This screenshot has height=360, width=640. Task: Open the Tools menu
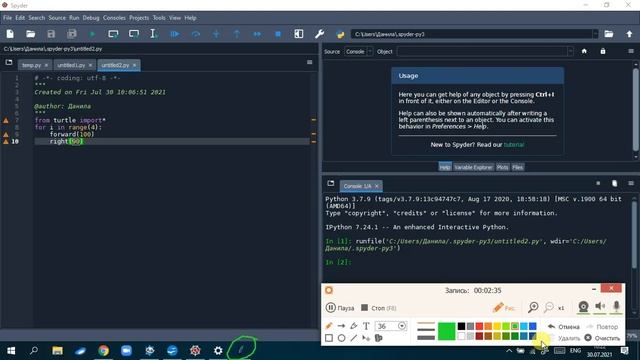[x=159, y=18]
